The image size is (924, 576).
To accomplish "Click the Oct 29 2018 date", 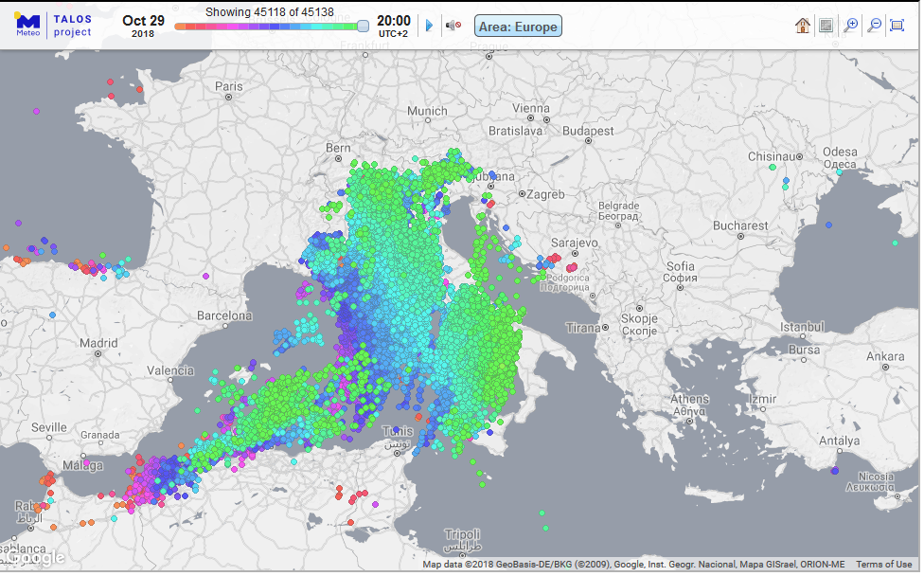I will coord(143,25).
